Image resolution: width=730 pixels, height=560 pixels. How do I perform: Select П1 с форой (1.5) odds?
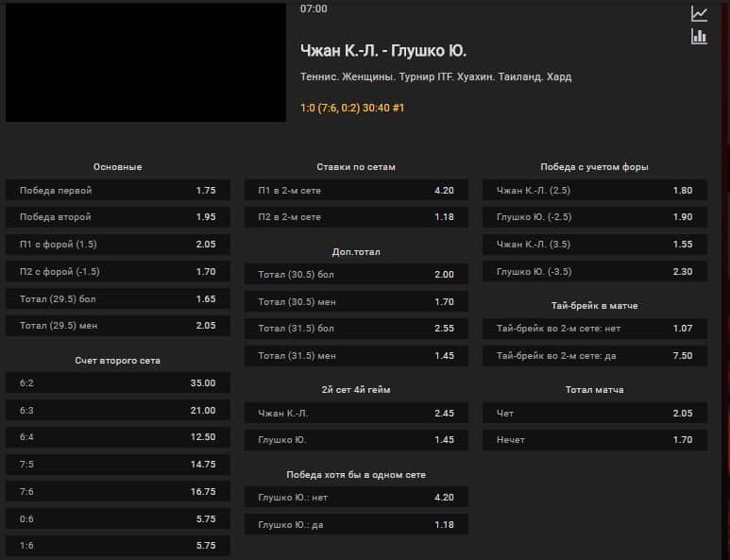point(117,245)
